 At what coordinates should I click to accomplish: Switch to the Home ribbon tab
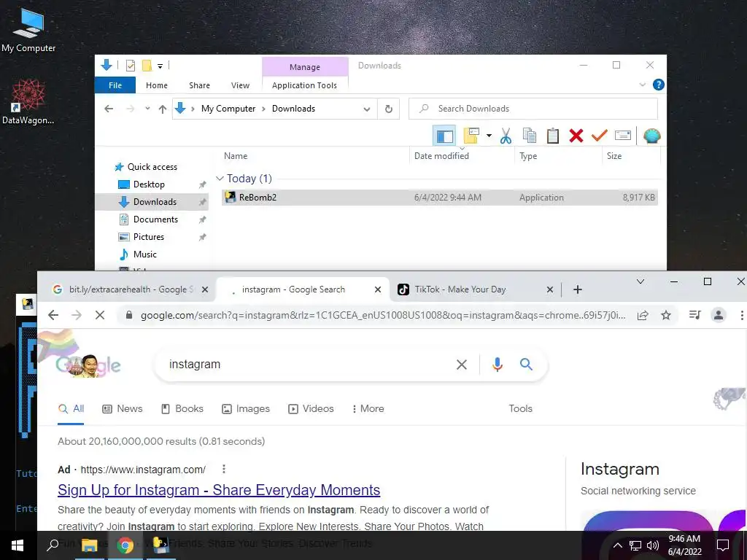click(x=157, y=85)
